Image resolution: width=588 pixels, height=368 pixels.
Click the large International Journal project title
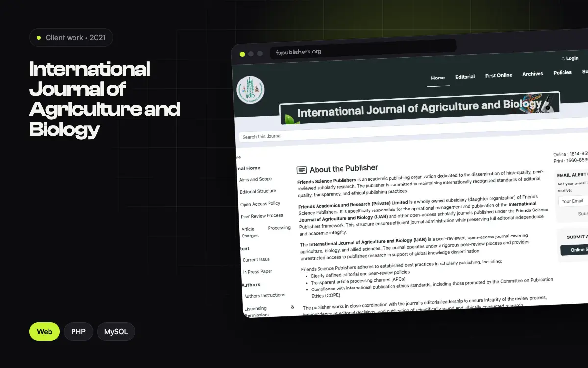(105, 99)
